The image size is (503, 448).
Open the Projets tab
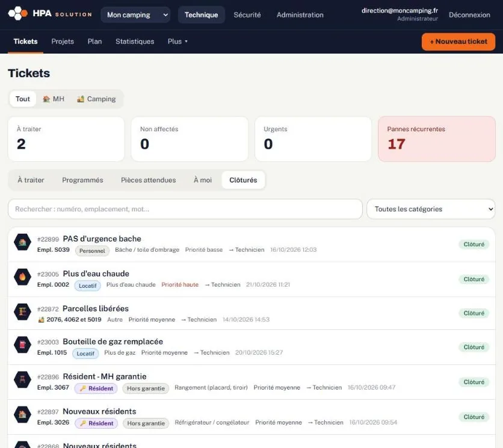point(63,42)
